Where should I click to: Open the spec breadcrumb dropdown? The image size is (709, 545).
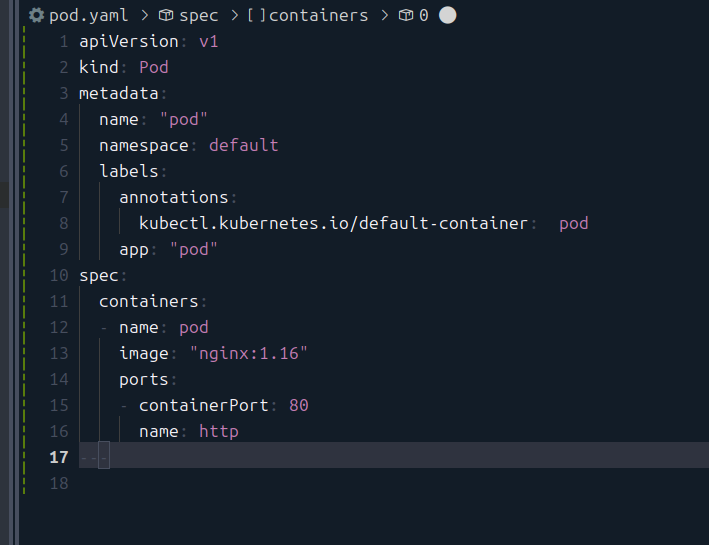199,16
